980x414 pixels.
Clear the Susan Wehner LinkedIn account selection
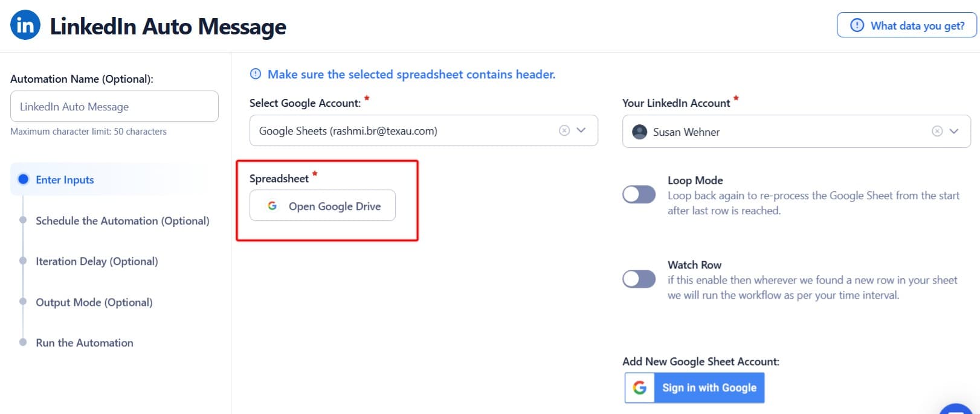[936, 132]
